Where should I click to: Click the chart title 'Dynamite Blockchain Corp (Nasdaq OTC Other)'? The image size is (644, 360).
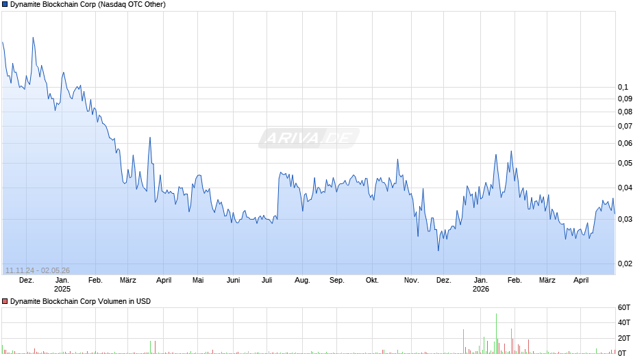[x=88, y=5]
